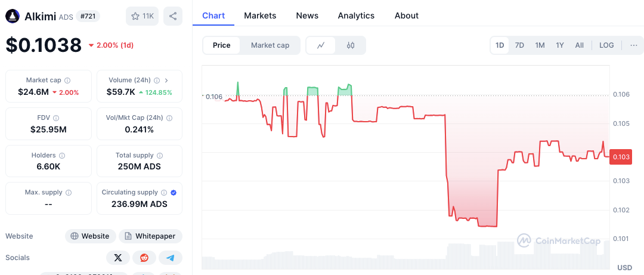Click the 236.99M ADS circulating supply value
644x275 pixels.
139,204
